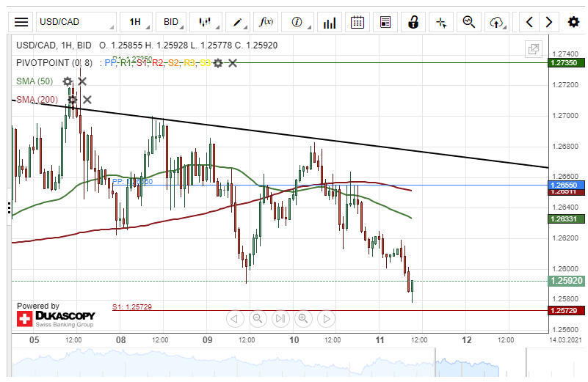The height and width of the screenshot is (382, 588).
Task: Remove the SMA (200) indicator
Action: [87, 100]
